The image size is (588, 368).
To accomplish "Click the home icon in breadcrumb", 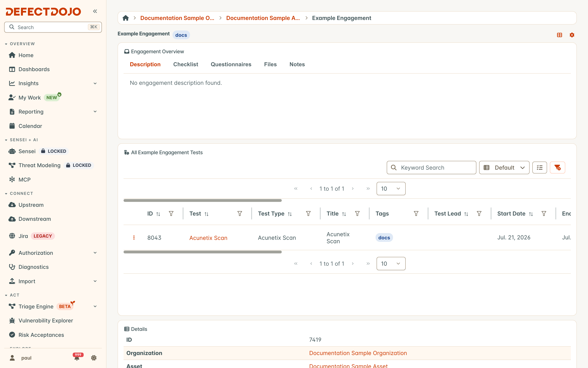I will [126, 18].
